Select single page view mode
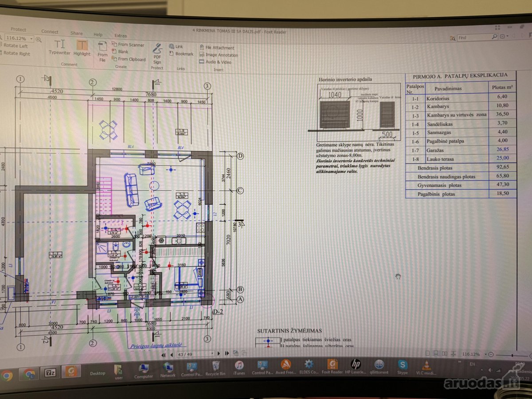 click(427, 354)
